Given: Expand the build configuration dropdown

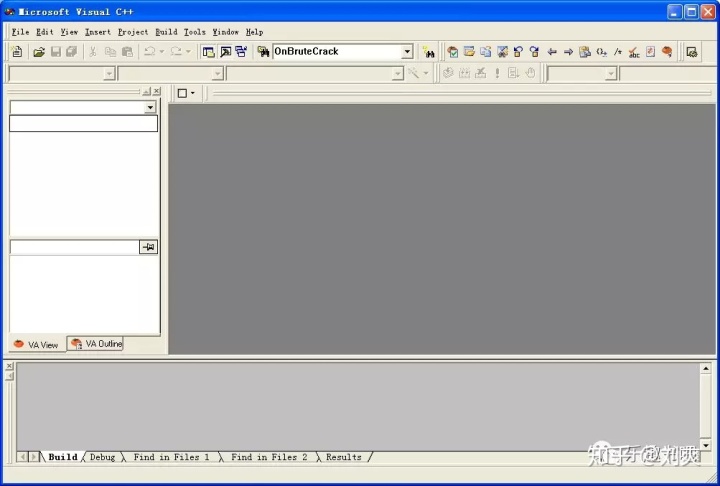Looking at the screenshot, I should pos(610,73).
